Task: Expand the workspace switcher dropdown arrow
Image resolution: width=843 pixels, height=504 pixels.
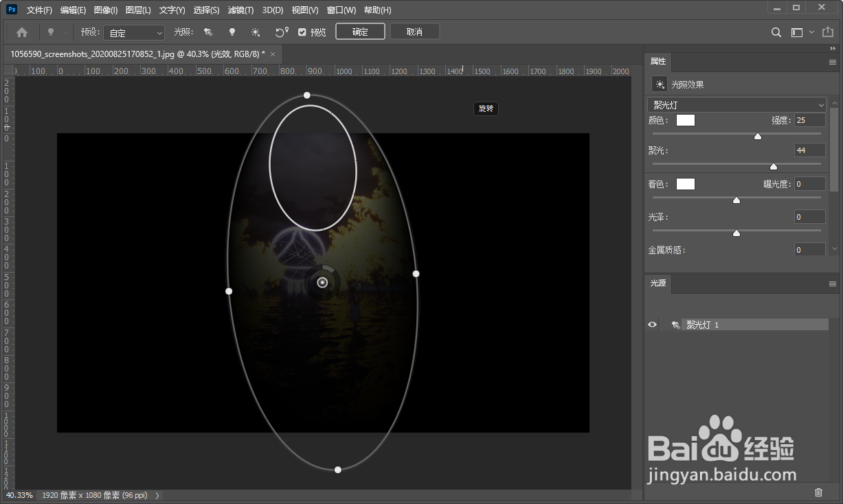Action: click(x=811, y=32)
